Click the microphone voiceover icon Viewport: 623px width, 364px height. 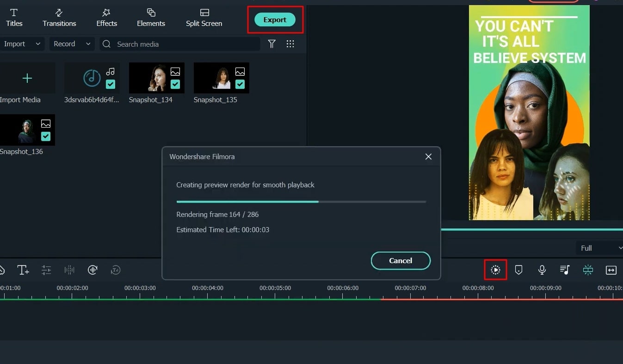coord(542,270)
